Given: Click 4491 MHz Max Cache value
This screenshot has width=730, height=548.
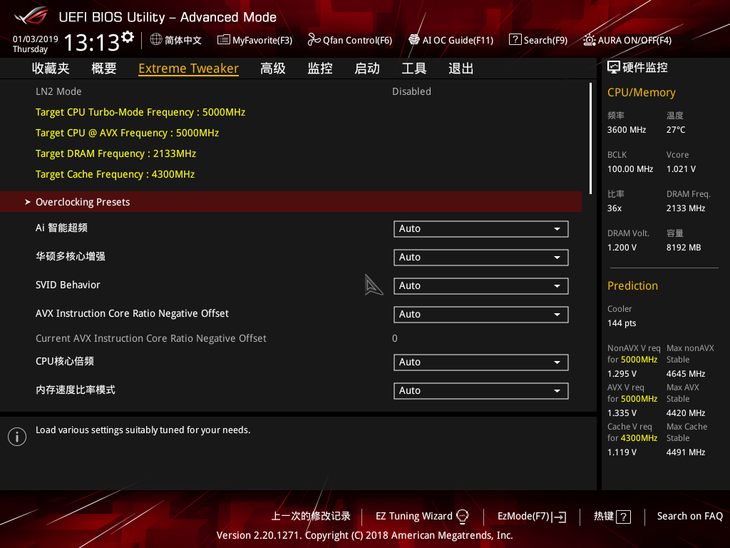Looking at the screenshot, I should tap(686, 452).
